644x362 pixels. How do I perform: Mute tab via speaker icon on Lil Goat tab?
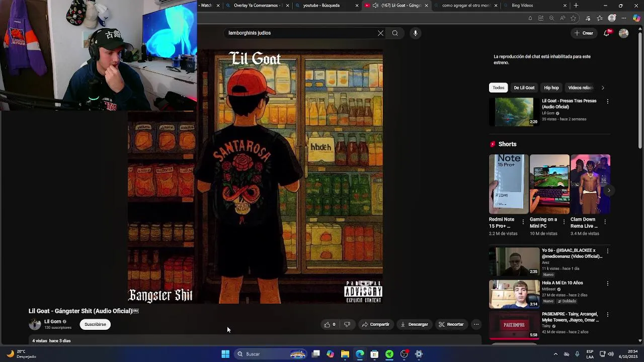(375, 6)
